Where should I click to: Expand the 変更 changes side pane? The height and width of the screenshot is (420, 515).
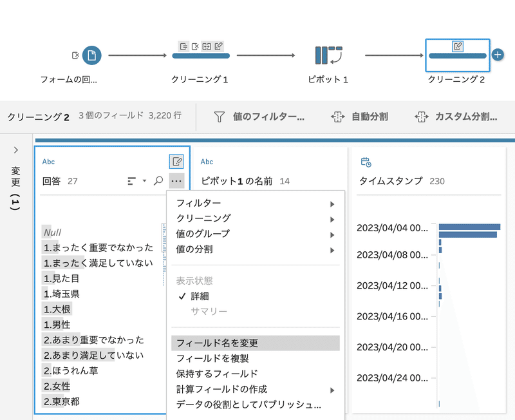[15, 150]
